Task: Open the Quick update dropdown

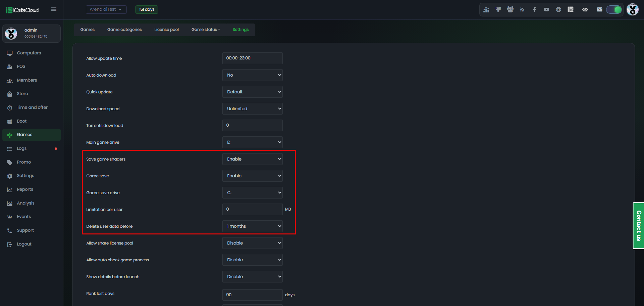Action: click(252, 92)
